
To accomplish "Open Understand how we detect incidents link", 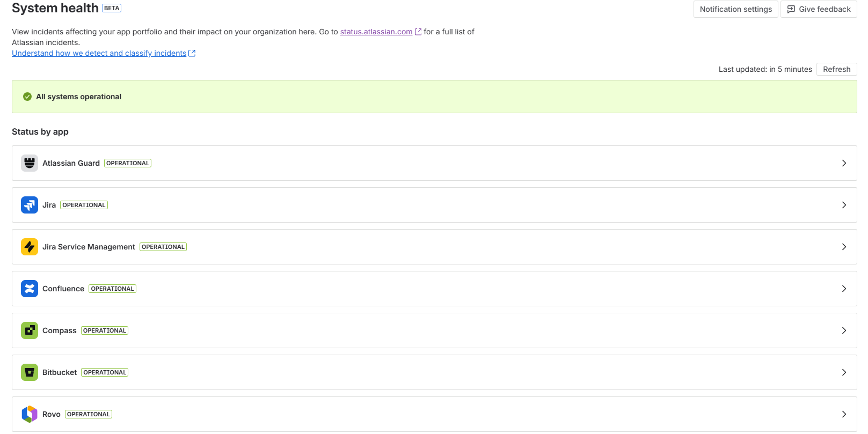I will (99, 53).
